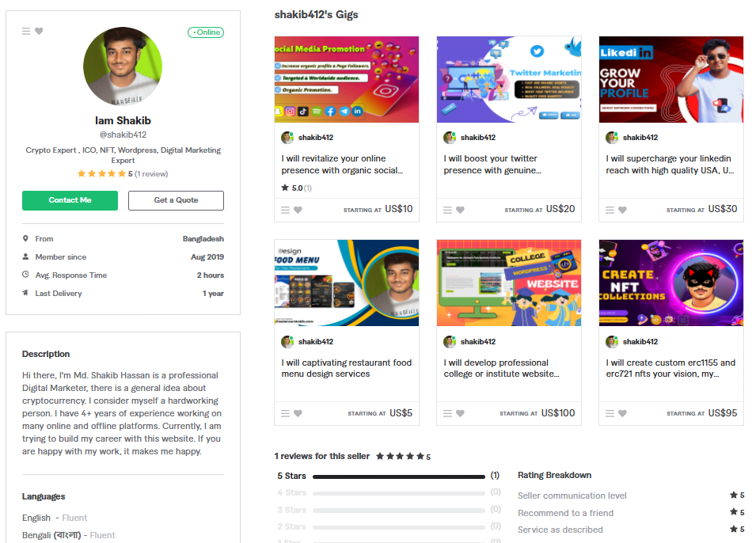Open gig titled revitalize your online presence
This screenshot has width=756, height=543.
click(342, 165)
